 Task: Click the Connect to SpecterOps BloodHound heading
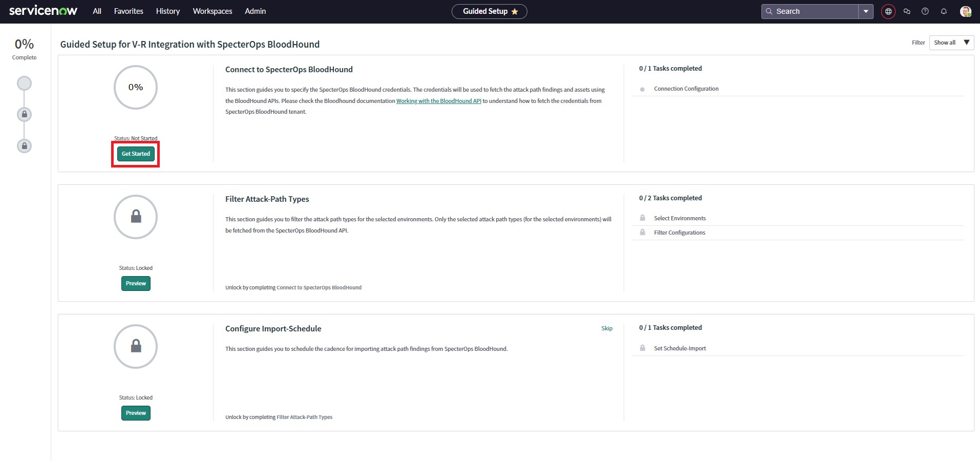(x=289, y=70)
